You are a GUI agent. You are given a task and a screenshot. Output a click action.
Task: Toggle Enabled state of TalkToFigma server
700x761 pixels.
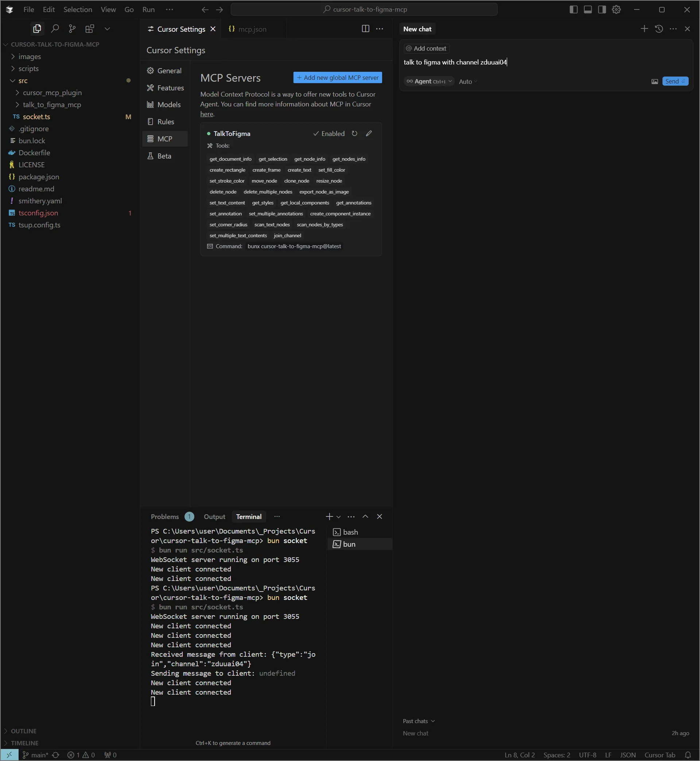(x=329, y=134)
